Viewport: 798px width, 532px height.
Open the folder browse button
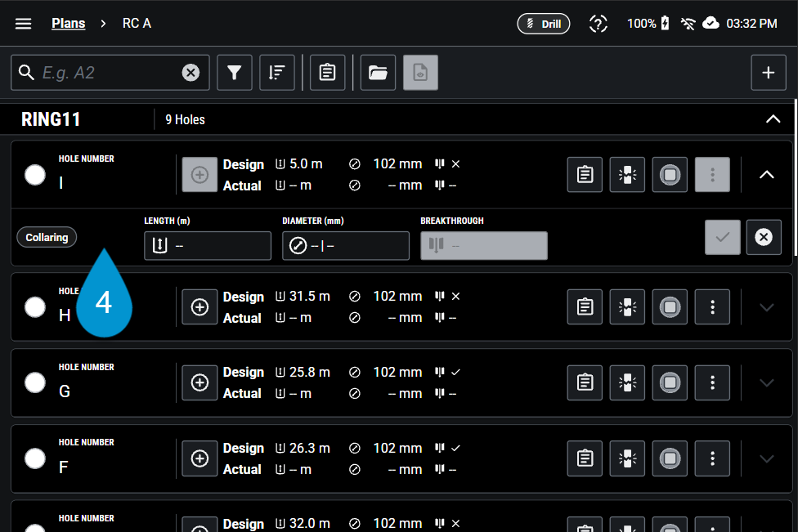tap(378, 73)
